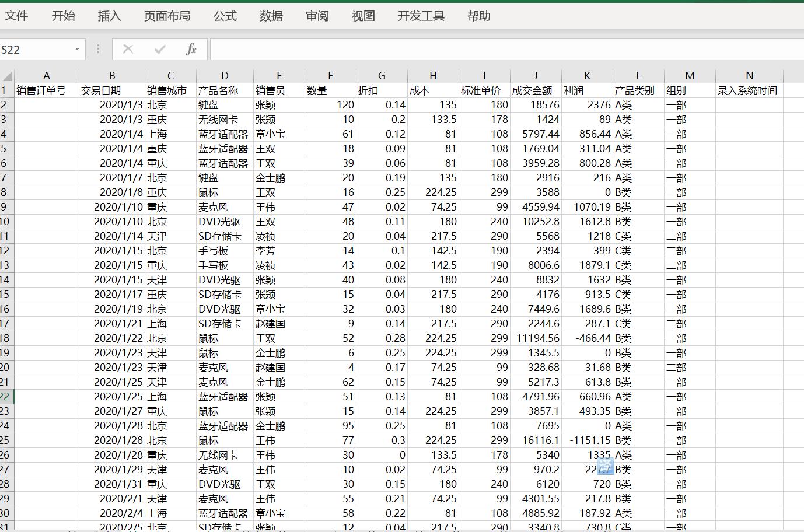Switch to the 开始 ribbon tab
This screenshot has width=804, height=532.
63,16
